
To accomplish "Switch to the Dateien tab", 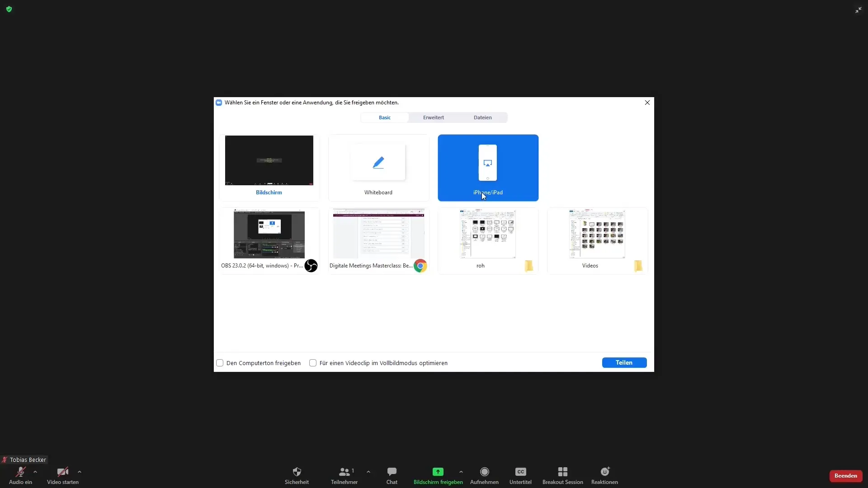I will (x=483, y=117).
